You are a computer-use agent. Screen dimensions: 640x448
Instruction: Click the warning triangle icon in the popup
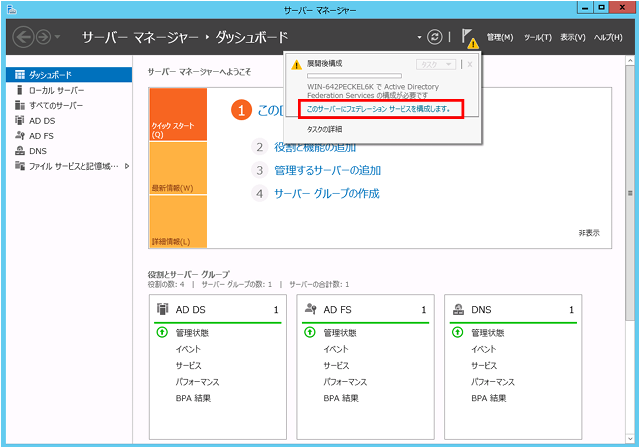point(296,64)
